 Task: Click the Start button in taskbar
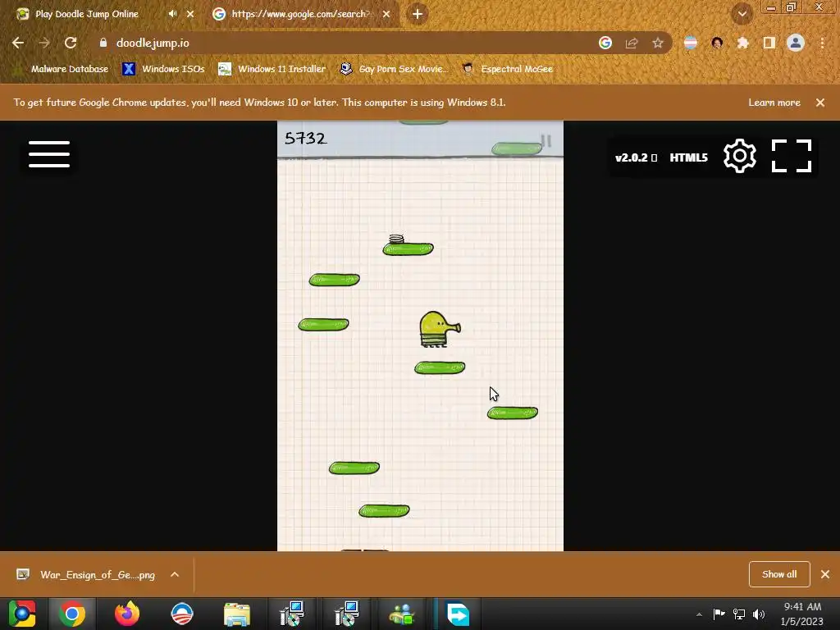(x=22, y=614)
